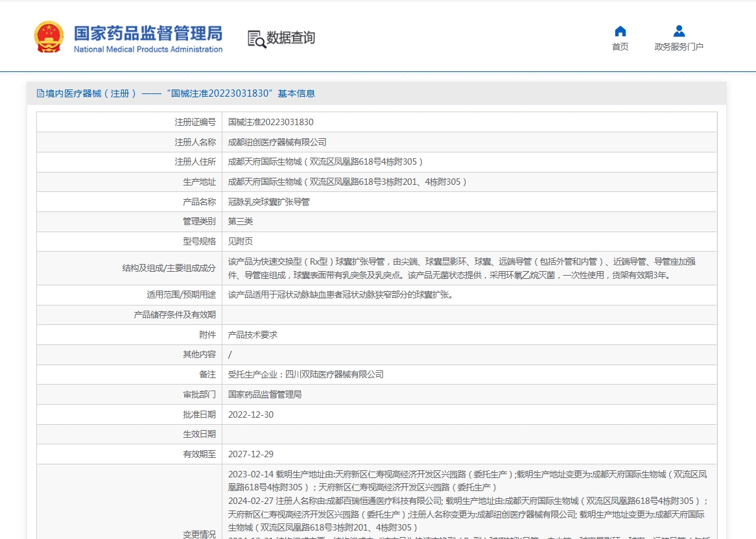
Task: Click 见附页 model specification value
Action: 241,241
